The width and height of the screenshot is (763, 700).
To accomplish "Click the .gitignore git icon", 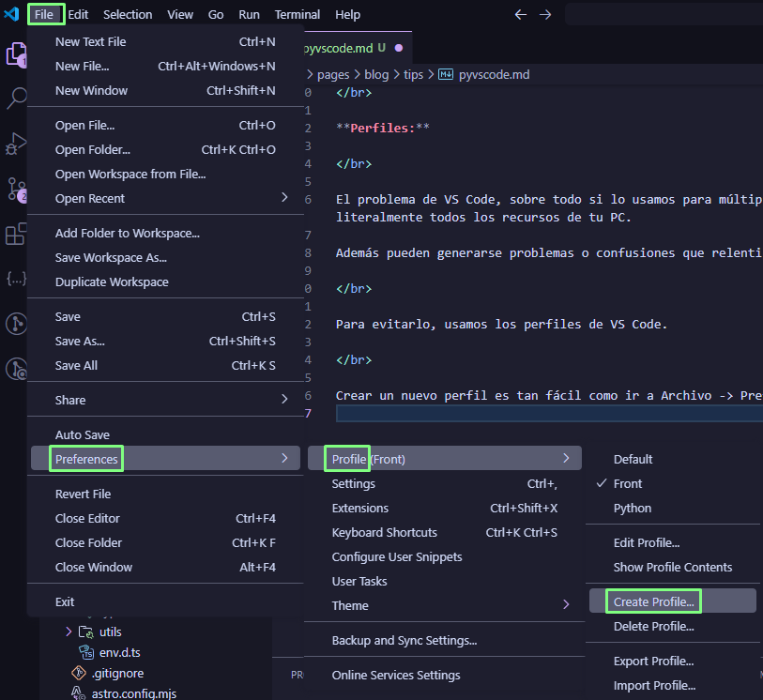I will [79, 673].
